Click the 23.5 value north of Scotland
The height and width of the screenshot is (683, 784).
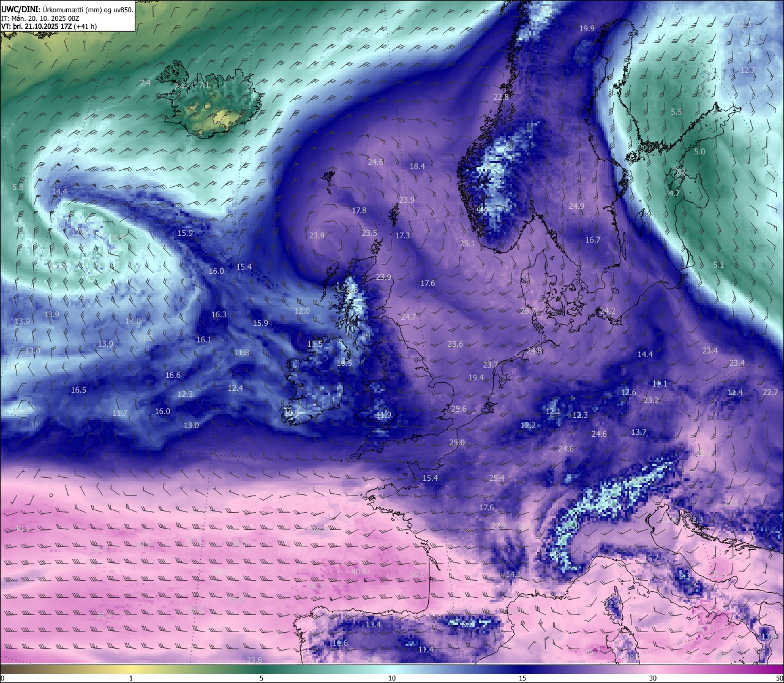click(x=369, y=233)
